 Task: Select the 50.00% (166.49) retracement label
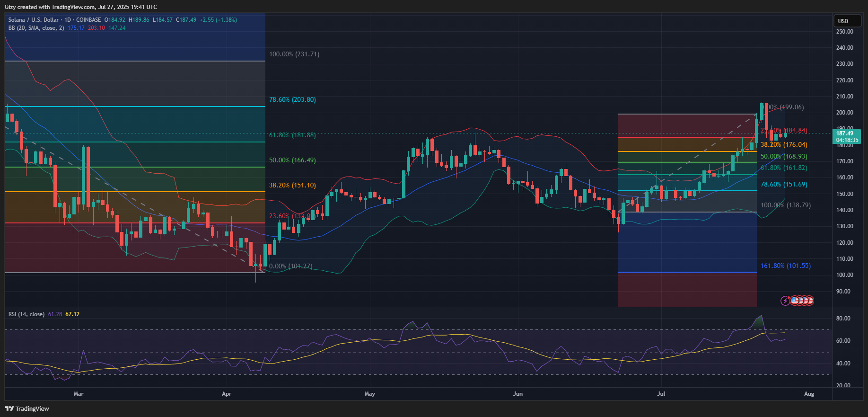[x=292, y=160]
